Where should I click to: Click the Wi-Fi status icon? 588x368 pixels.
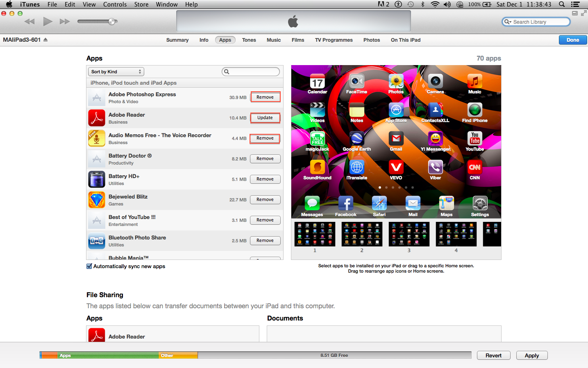click(435, 5)
